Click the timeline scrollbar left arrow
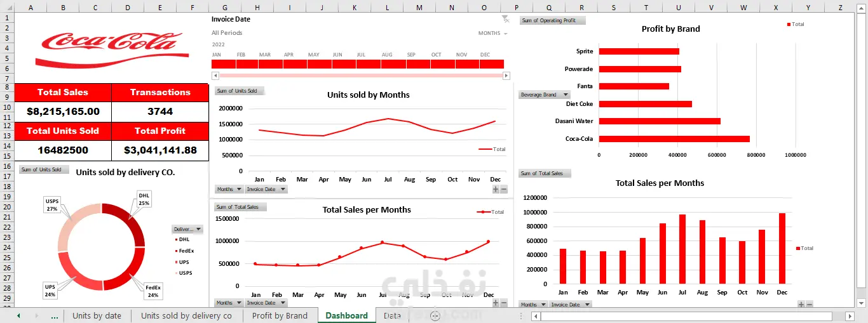The width and height of the screenshot is (868, 323). [x=215, y=76]
